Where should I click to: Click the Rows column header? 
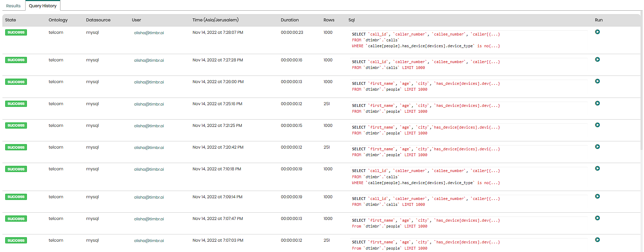click(329, 20)
